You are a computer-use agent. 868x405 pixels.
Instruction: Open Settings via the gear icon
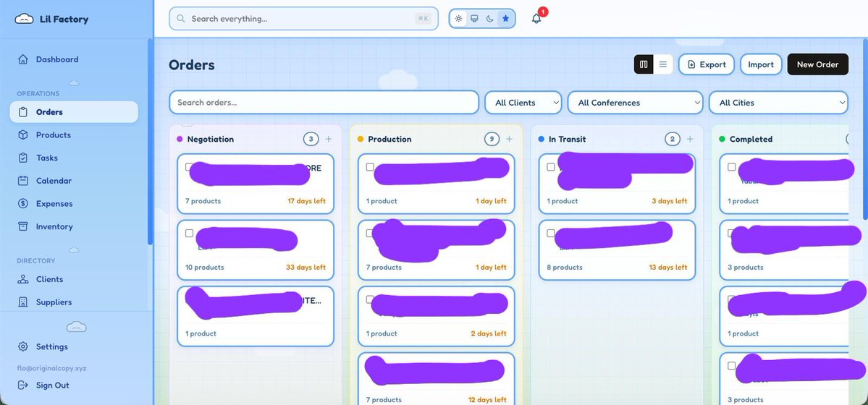pyautogui.click(x=22, y=347)
